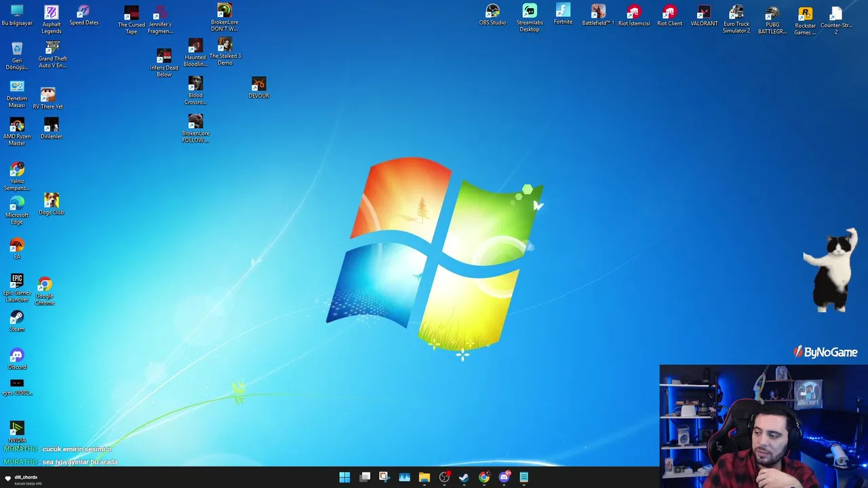Launch OBS Studio desktop shortcut
868x488 pixels.
click(x=492, y=15)
